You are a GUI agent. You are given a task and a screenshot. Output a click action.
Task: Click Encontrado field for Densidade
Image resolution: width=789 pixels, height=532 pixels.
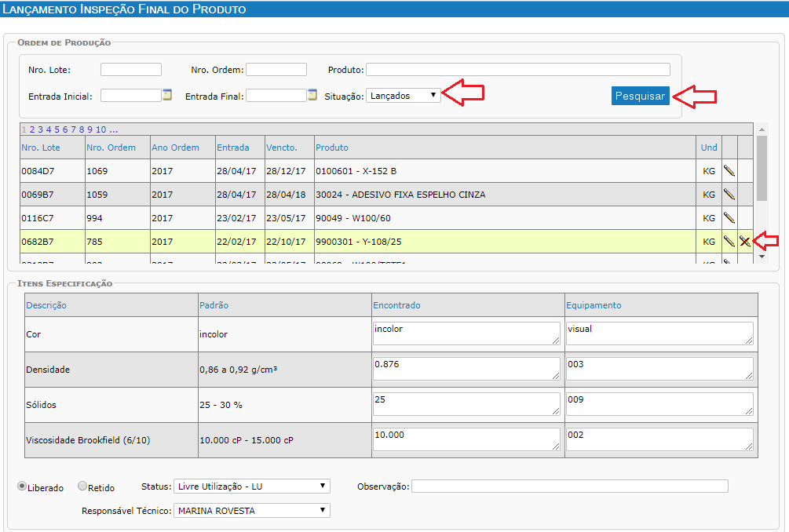(466, 369)
